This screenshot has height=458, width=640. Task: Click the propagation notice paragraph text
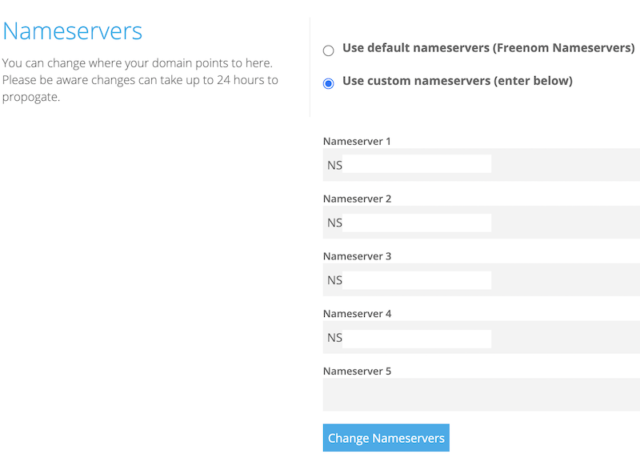pyautogui.click(x=140, y=80)
